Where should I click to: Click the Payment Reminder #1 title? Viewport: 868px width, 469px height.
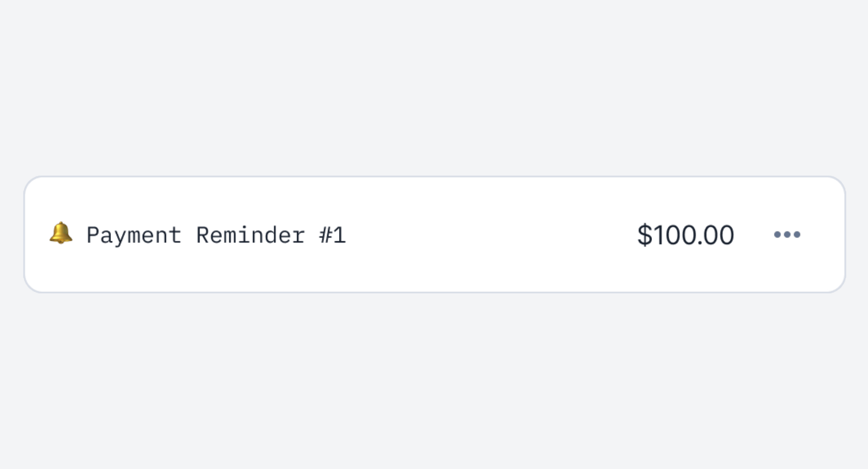[x=216, y=236]
